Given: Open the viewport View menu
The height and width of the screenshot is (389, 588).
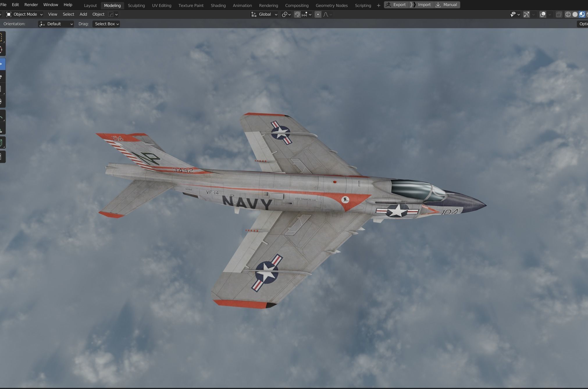Looking at the screenshot, I should (x=53, y=14).
